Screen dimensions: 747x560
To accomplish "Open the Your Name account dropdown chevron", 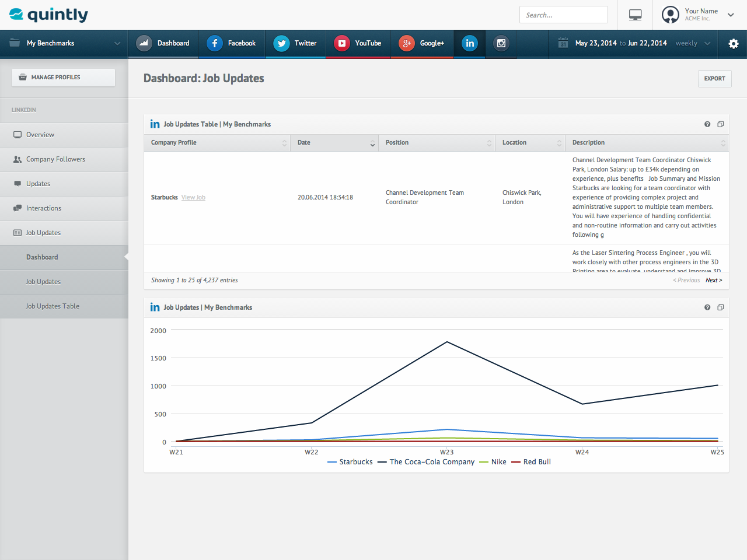I will point(731,15).
